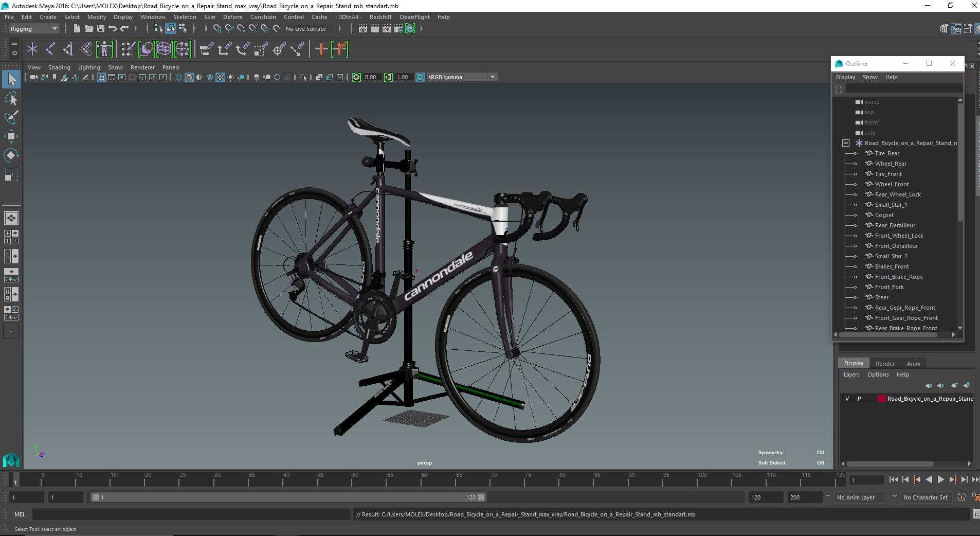Toggle layer visibility V box

tap(847, 399)
